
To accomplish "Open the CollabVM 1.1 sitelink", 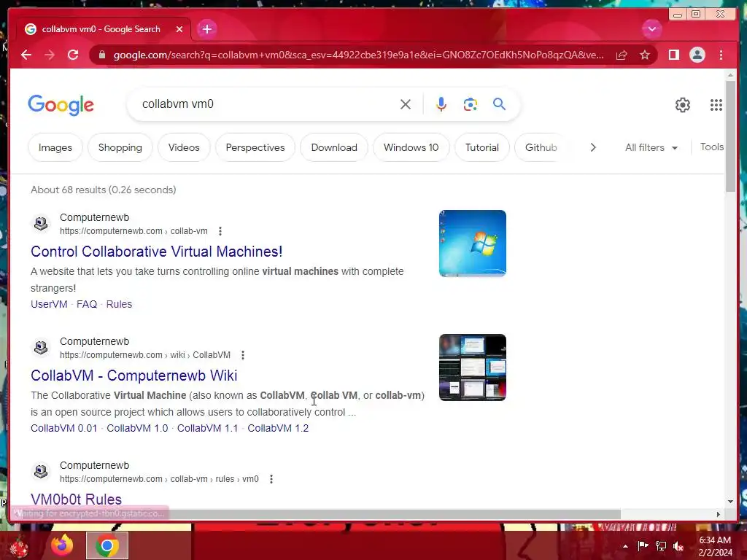I will (207, 428).
